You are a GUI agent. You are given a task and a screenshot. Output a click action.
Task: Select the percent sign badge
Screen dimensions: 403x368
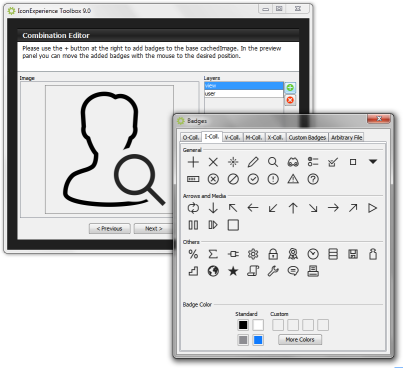tap(193, 254)
